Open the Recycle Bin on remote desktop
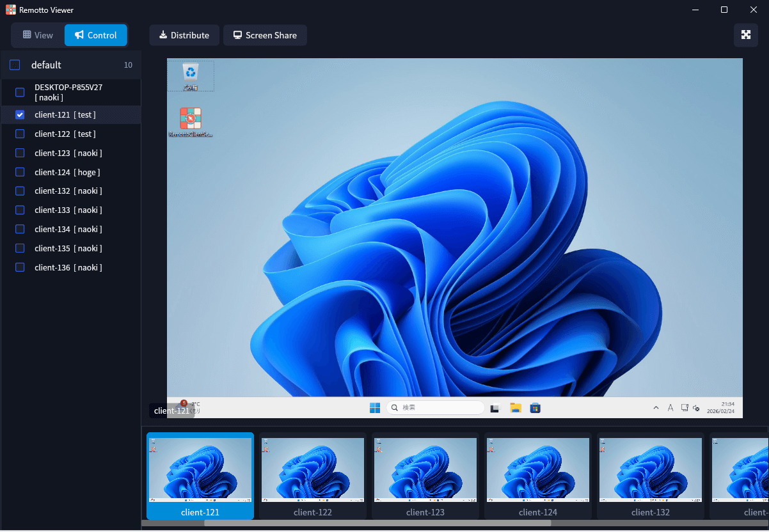 [190, 72]
